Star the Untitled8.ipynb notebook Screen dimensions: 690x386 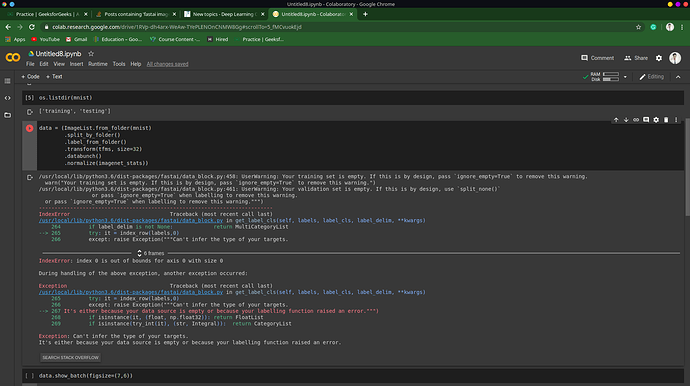(x=91, y=54)
